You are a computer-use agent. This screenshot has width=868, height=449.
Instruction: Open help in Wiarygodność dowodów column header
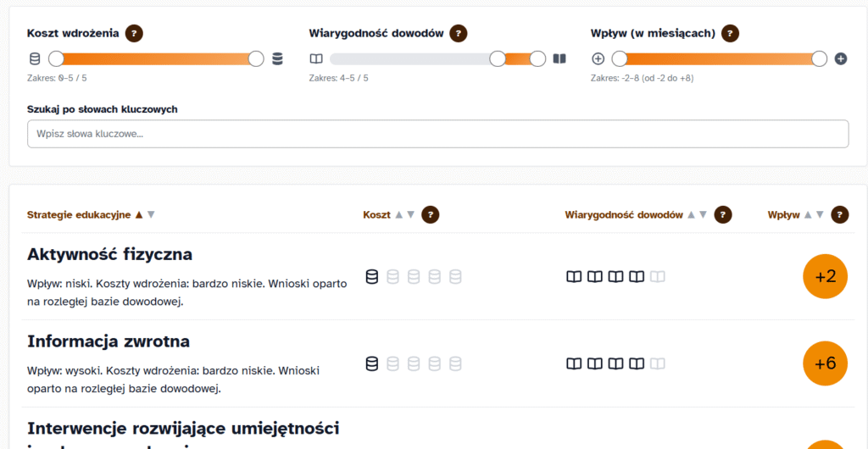(x=722, y=215)
